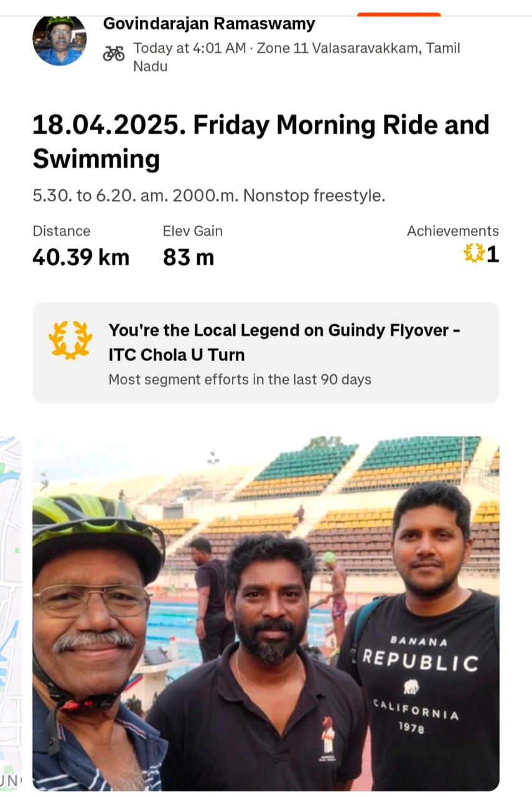
Task: Tap Govindarajan Ramaswamy's profile avatar
Action: [59, 40]
